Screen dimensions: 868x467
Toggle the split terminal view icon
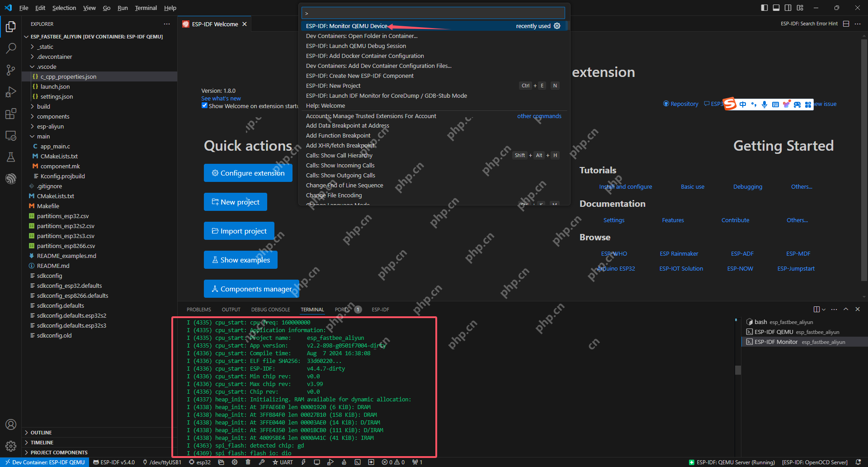(x=816, y=309)
